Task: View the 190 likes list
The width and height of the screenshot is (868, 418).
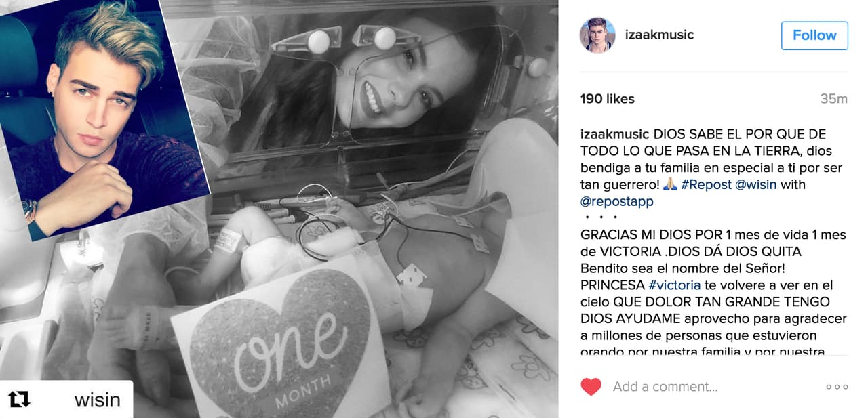Action: coord(608,99)
